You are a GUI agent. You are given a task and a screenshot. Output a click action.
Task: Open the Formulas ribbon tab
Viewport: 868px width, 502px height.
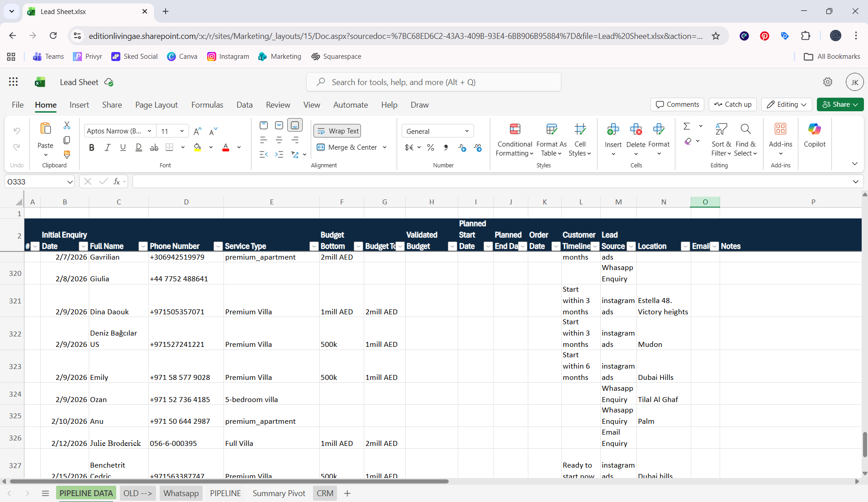pyautogui.click(x=207, y=105)
